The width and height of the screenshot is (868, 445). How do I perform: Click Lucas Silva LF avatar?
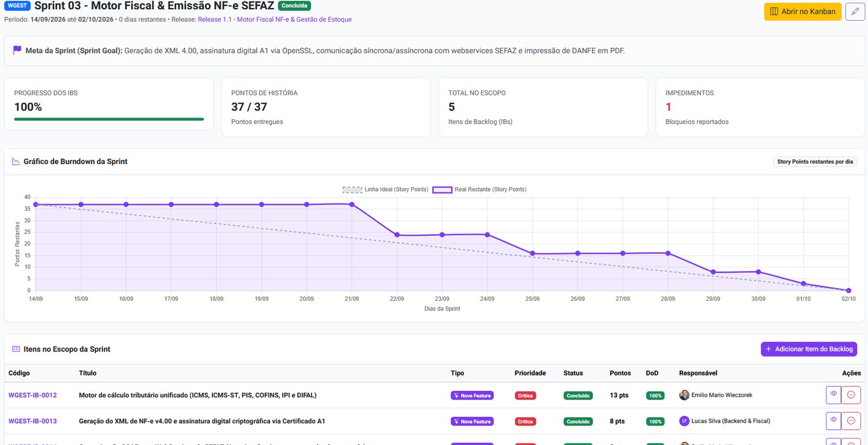point(684,421)
